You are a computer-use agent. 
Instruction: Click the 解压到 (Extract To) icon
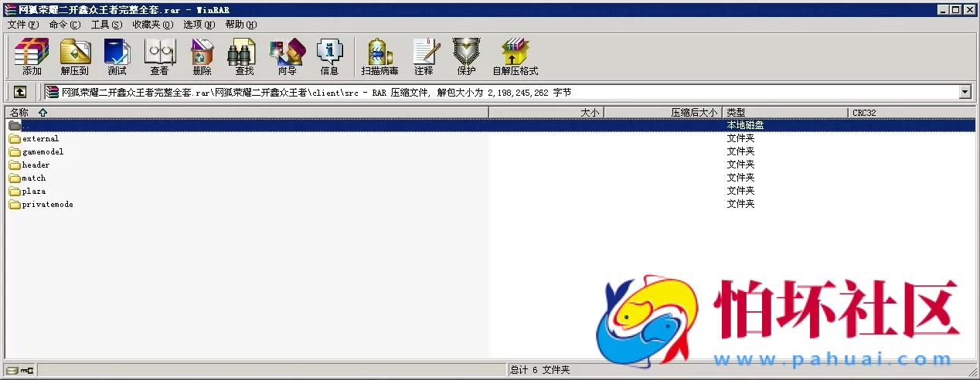click(75, 56)
